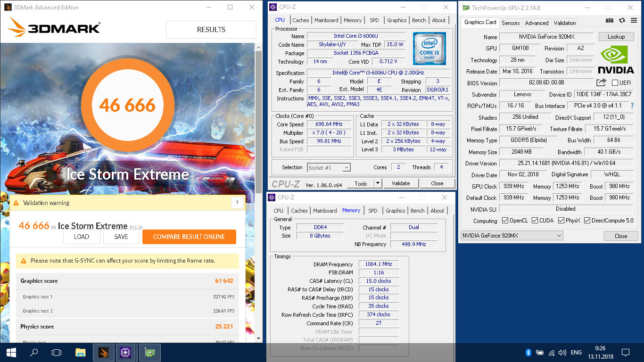Click the SAVE button
644x362 pixels.
tap(121, 237)
